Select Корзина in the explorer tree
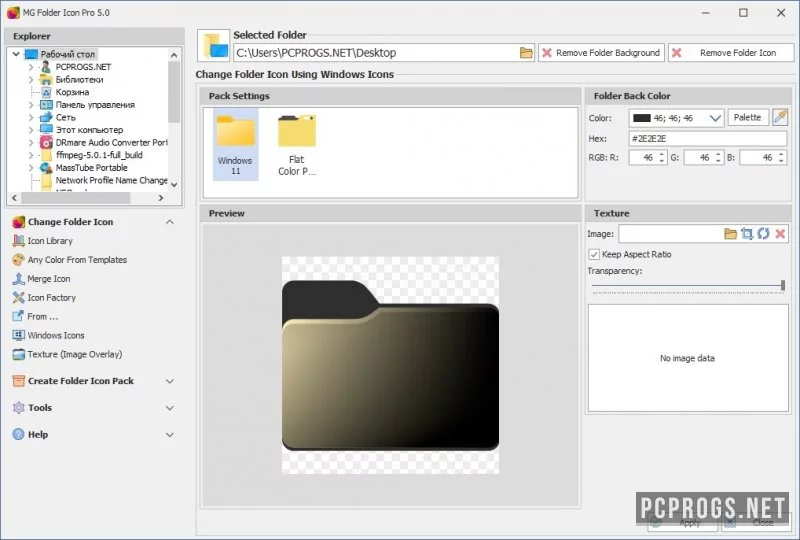Screen dimensions: 800x540 click(x=72, y=92)
